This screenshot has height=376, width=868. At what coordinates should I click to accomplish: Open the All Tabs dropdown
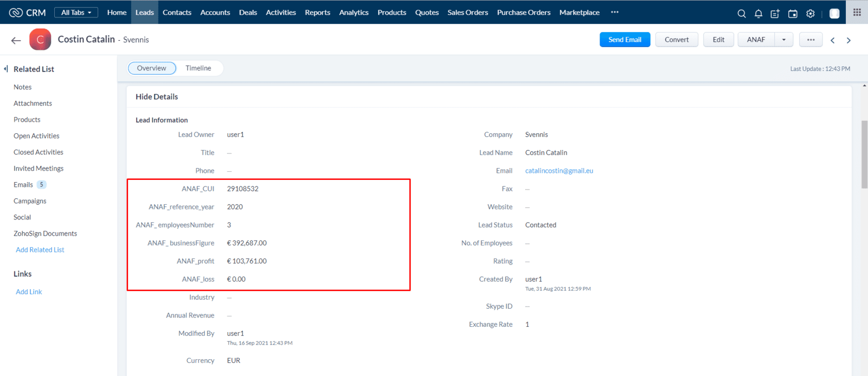(x=76, y=12)
